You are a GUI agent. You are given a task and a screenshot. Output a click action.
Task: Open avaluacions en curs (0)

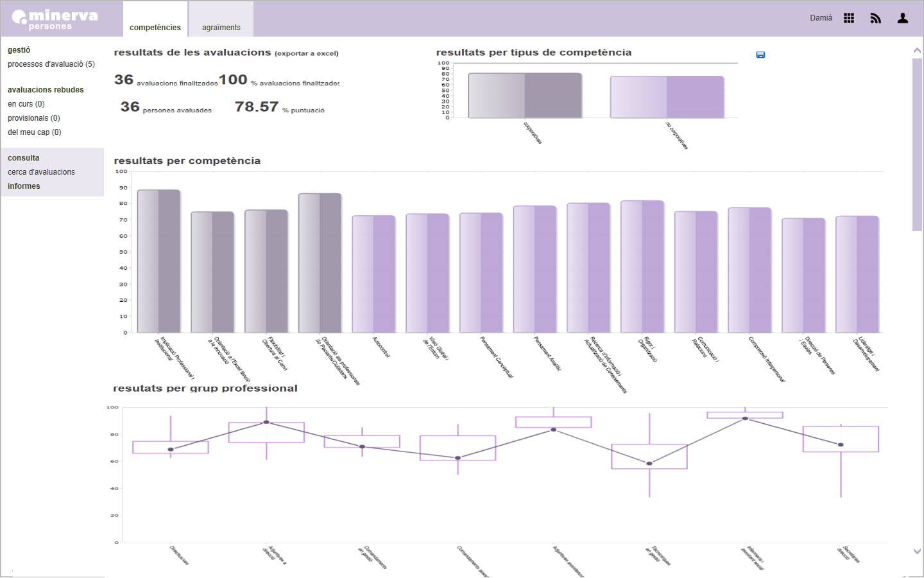(x=26, y=104)
